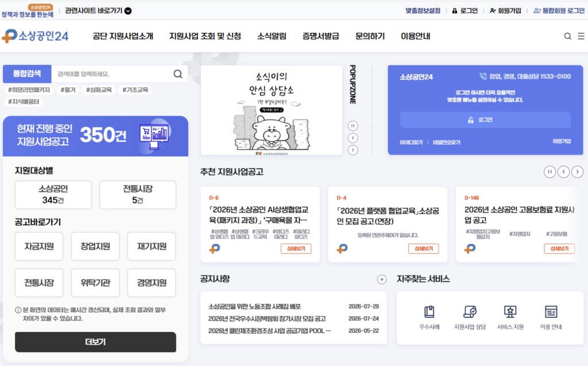Show previous POPUPZONE banner
The height and width of the screenshot is (366, 588).
tap(353, 138)
